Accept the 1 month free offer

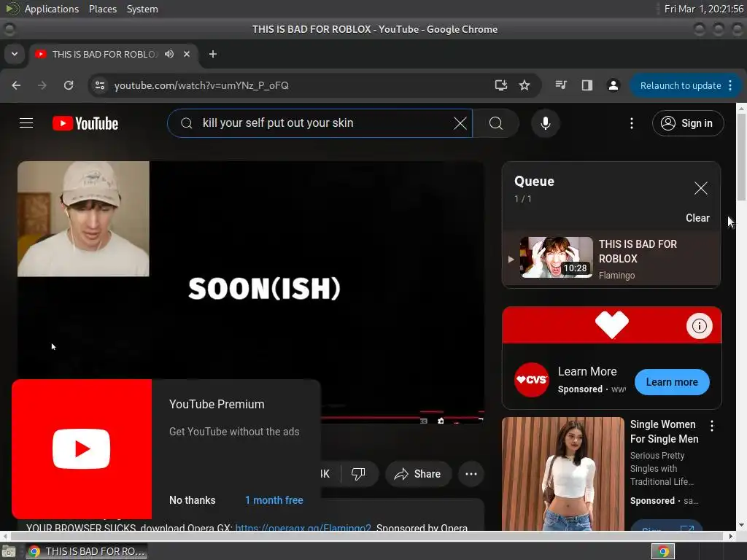coord(274,500)
